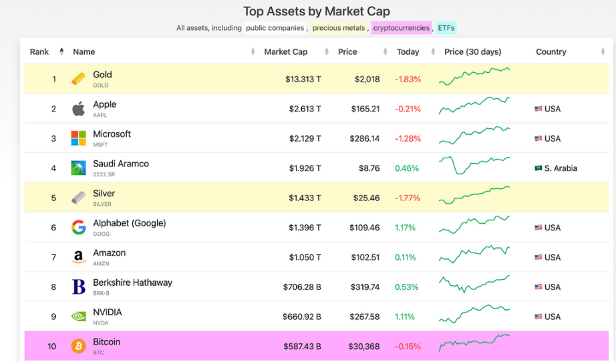Open the Silver asset page
The width and height of the screenshot is (616, 364).
coord(104,194)
